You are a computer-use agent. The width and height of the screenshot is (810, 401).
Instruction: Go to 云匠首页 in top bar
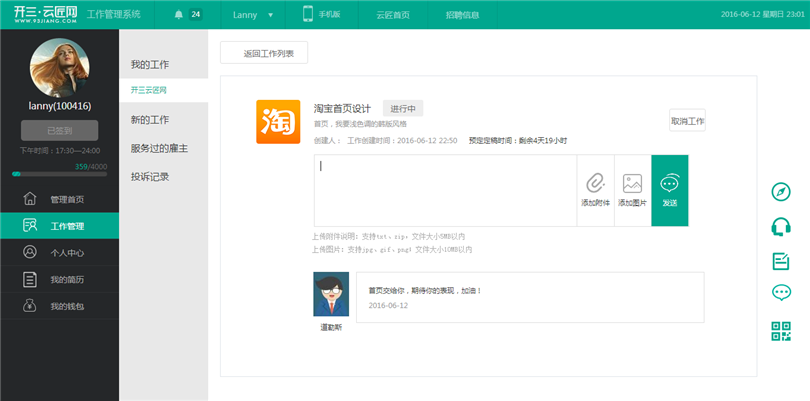coord(393,15)
